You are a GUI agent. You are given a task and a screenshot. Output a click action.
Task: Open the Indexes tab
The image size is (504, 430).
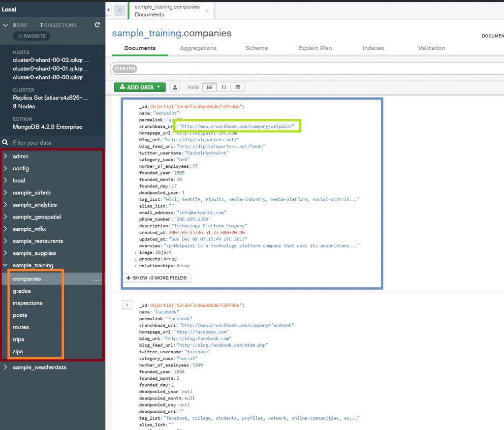coord(373,48)
